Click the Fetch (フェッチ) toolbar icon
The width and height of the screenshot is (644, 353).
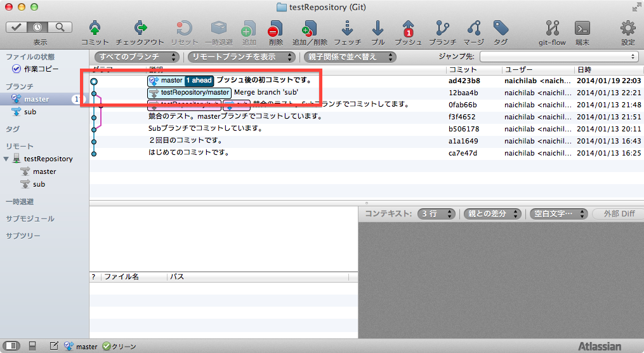click(348, 29)
